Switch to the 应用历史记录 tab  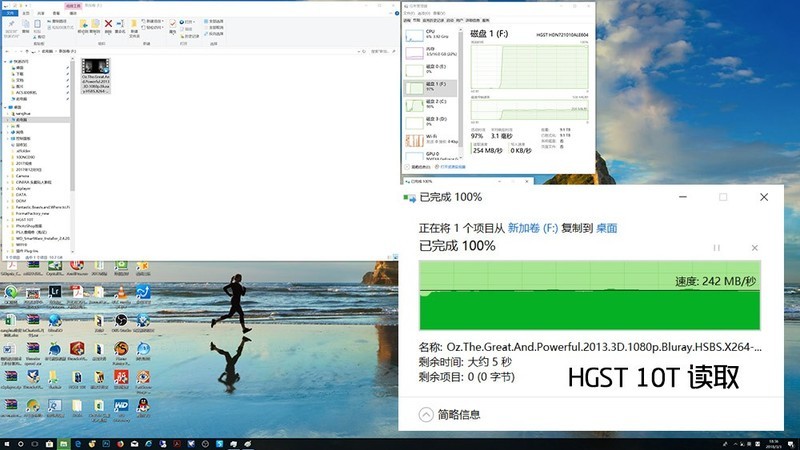pos(433,20)
